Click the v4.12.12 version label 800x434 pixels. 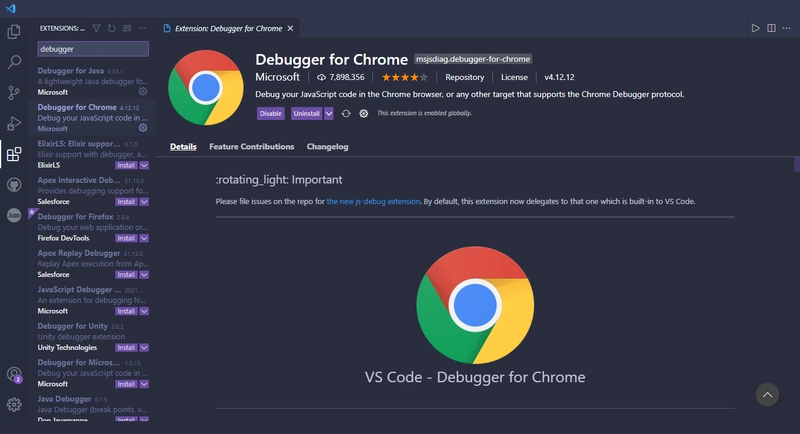click(x=559, y=78)
